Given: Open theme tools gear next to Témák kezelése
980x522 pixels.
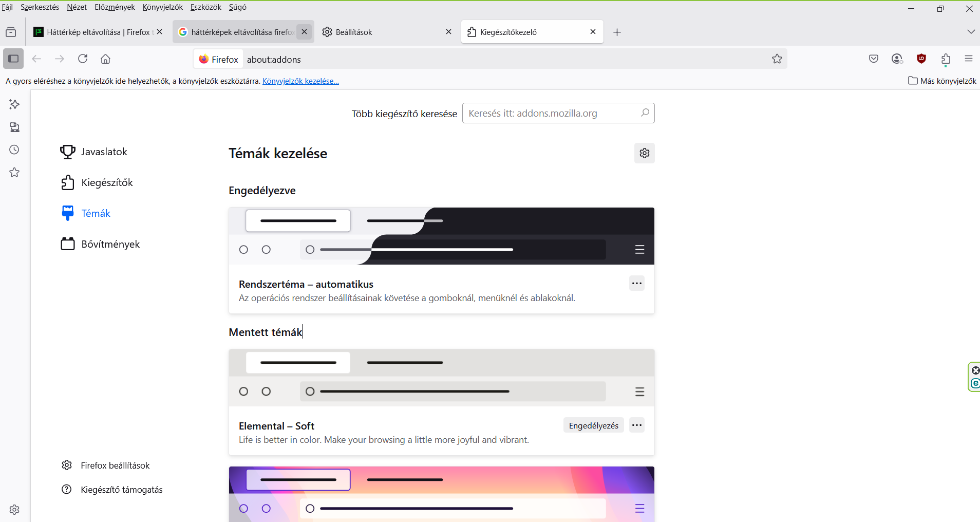Looking at the screenshot, I should click(644, 153).
